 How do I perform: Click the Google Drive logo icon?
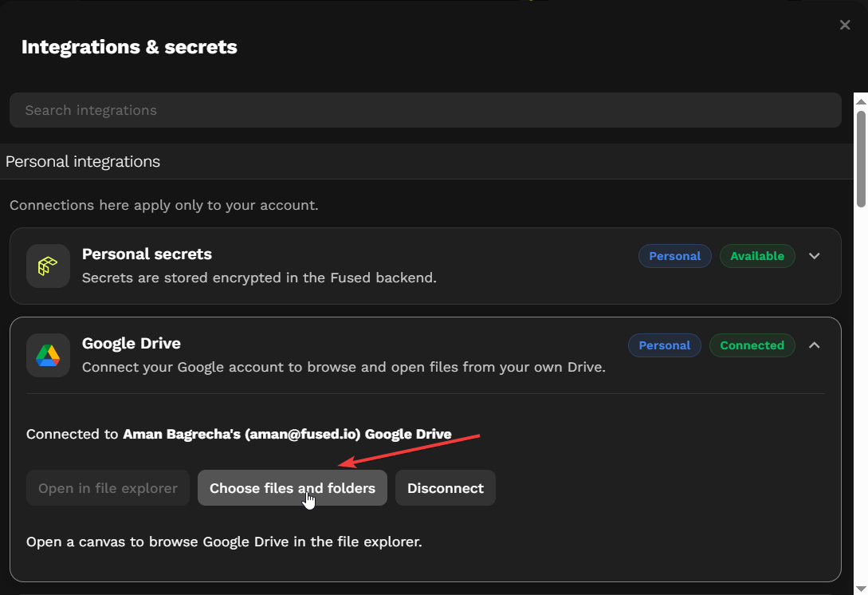tap(48, 355)
